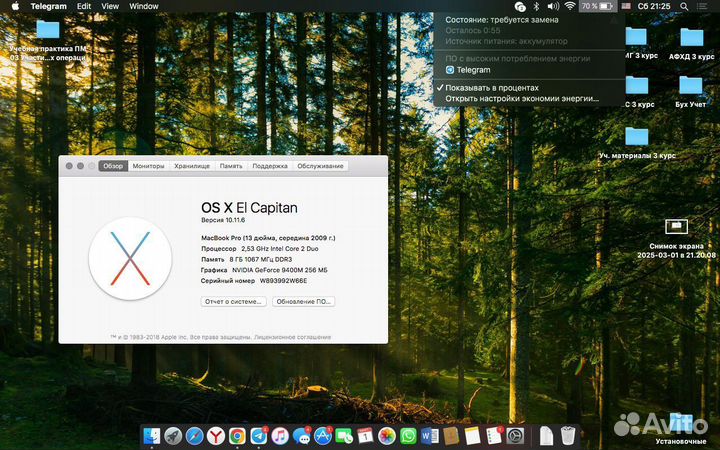Open the Telegram app menu

click(48, 6)
